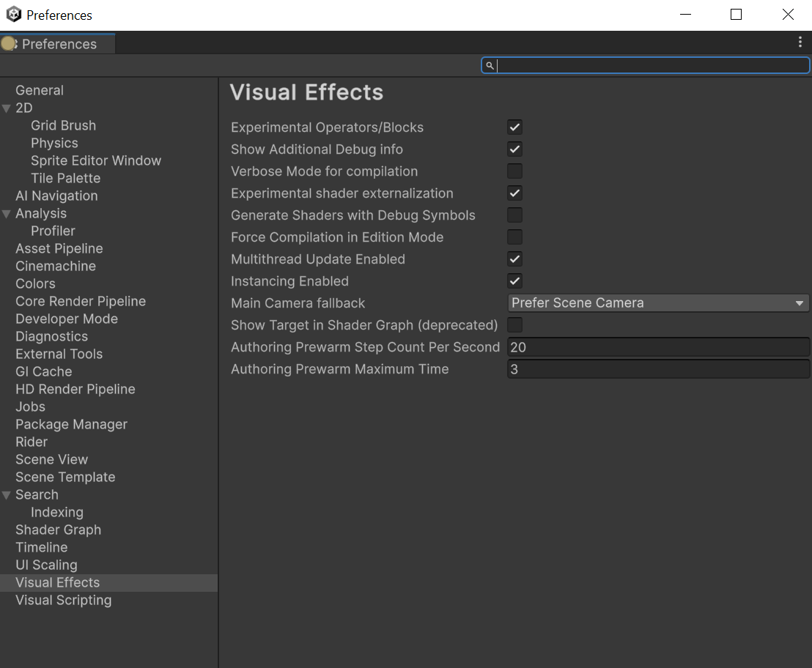Collapse the Search category arrow
812x668 pixels.
[x=7, y=495]
